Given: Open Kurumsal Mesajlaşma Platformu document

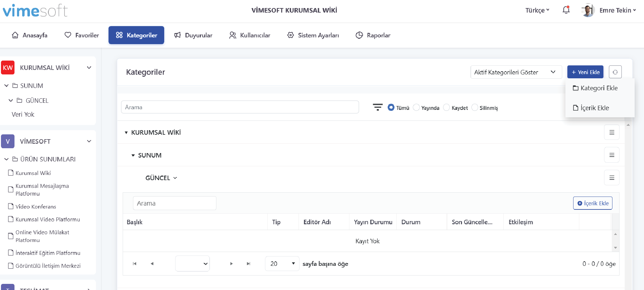Looking at the screenshot, I should (39, 190).
